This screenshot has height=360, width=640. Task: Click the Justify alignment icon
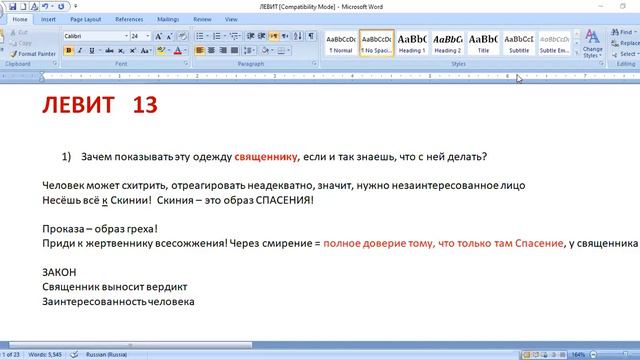[234, 51]
